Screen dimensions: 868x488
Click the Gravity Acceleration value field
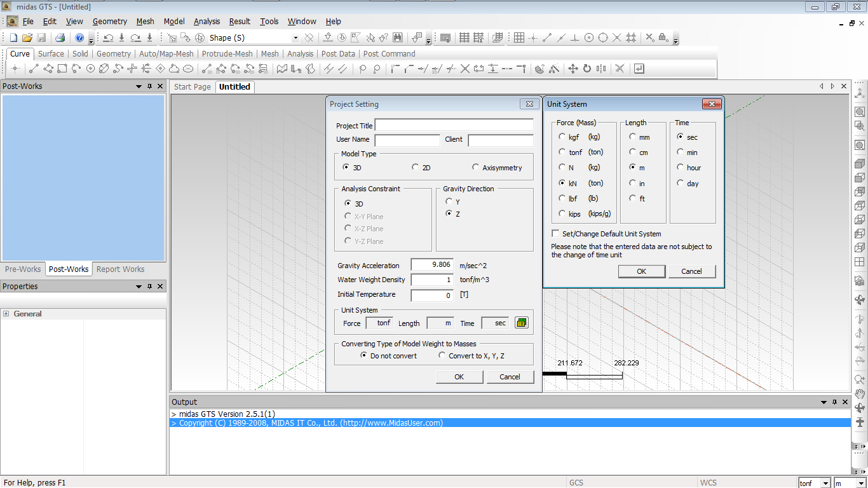pyautogui.click(x=432, y=264)
